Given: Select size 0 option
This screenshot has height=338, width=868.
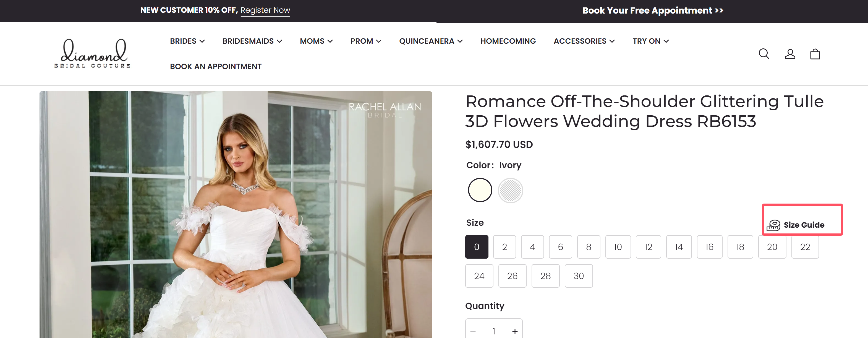Looking at the screenshot, I should pos(477,247).
